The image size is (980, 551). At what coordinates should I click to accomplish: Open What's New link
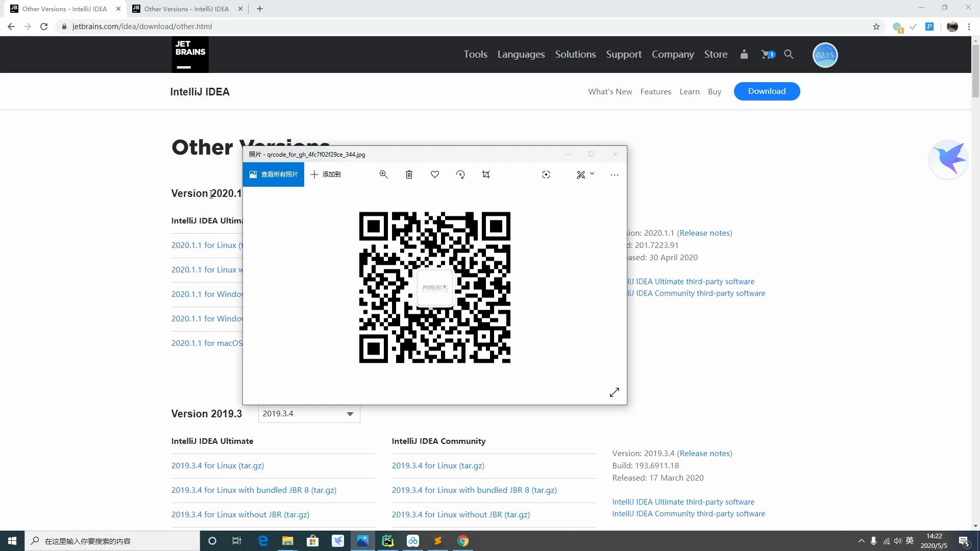pos(610,92)
